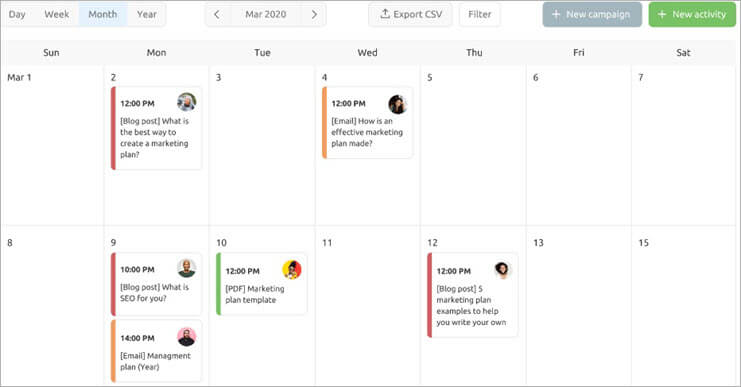The width and height of the screenshot is (741, 387).
Task: Select the empty March 11 day cell
Action: pos(368,307)
